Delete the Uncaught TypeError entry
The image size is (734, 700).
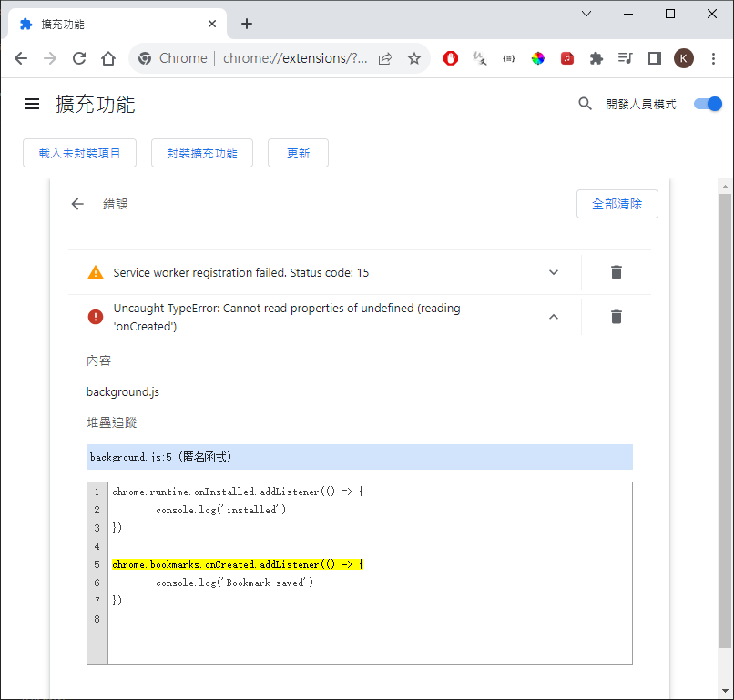tap(617, 317)
